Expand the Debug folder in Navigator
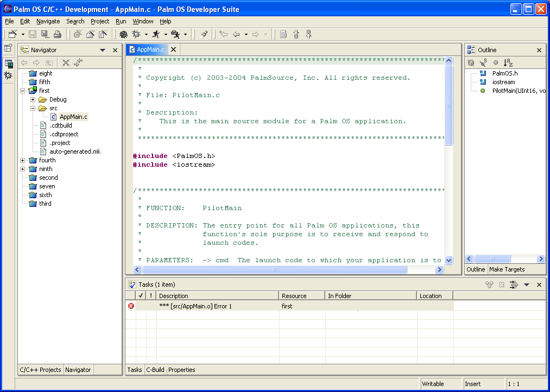 pyautogui.click(x=33, y=99)
